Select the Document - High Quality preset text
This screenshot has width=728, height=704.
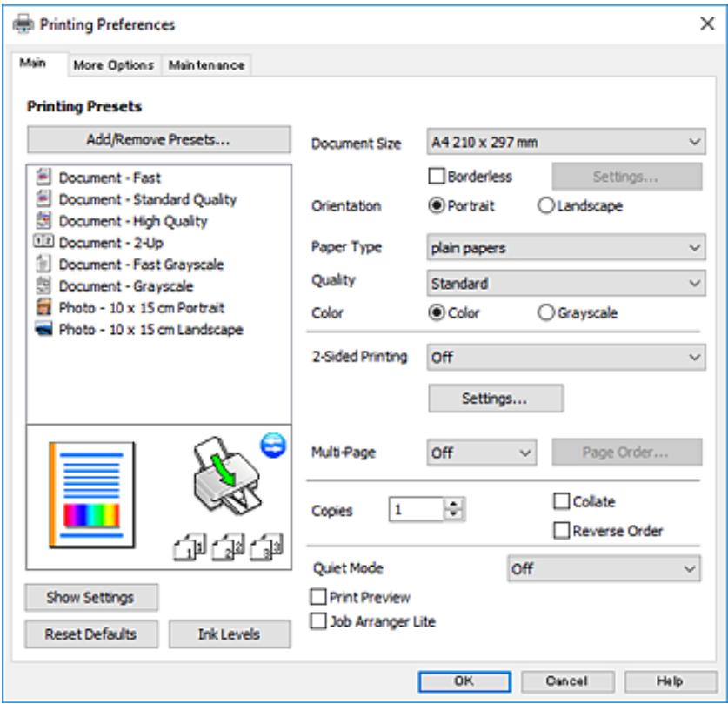pos(133,221)
